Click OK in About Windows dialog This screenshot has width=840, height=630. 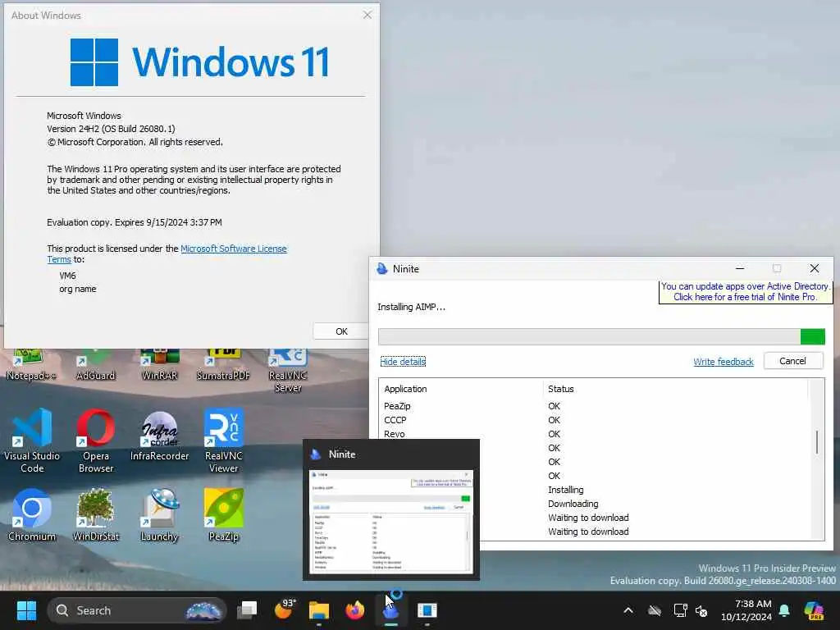click(x=341, y=331)
